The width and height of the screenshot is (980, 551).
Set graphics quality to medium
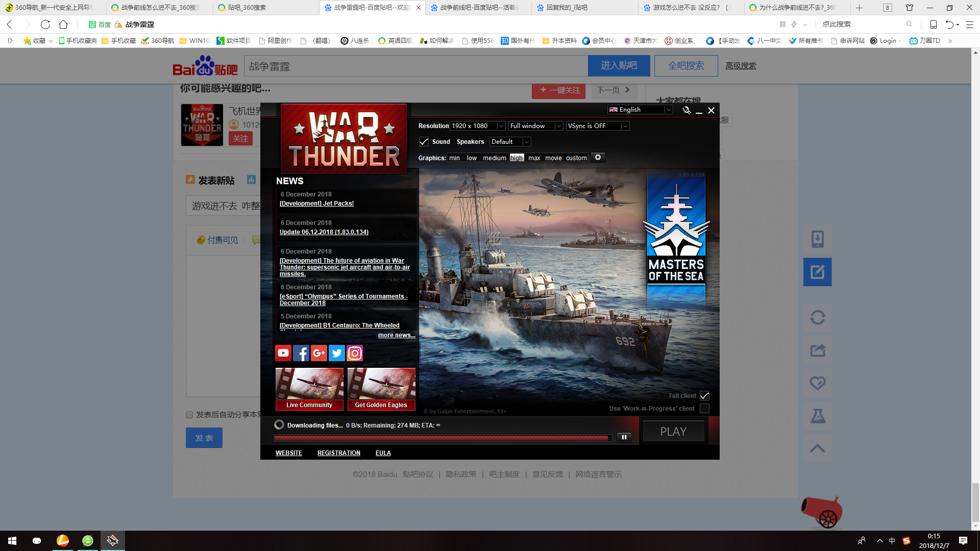point(495,158)
